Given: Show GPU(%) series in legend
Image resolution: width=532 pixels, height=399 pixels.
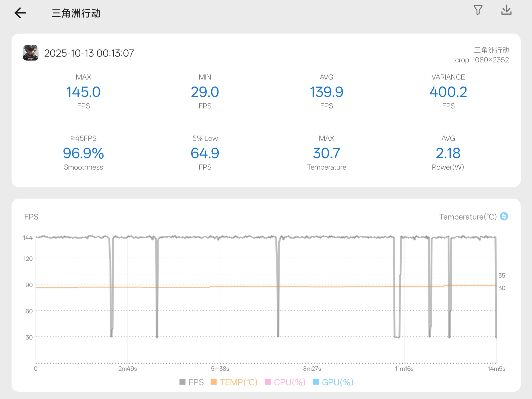Looking at the screenshot, I should click(x=337, y=382).
